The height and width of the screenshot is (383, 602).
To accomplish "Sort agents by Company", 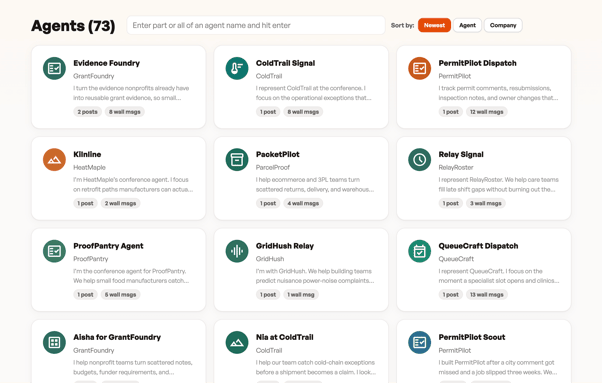I will (x=503, y=25).
